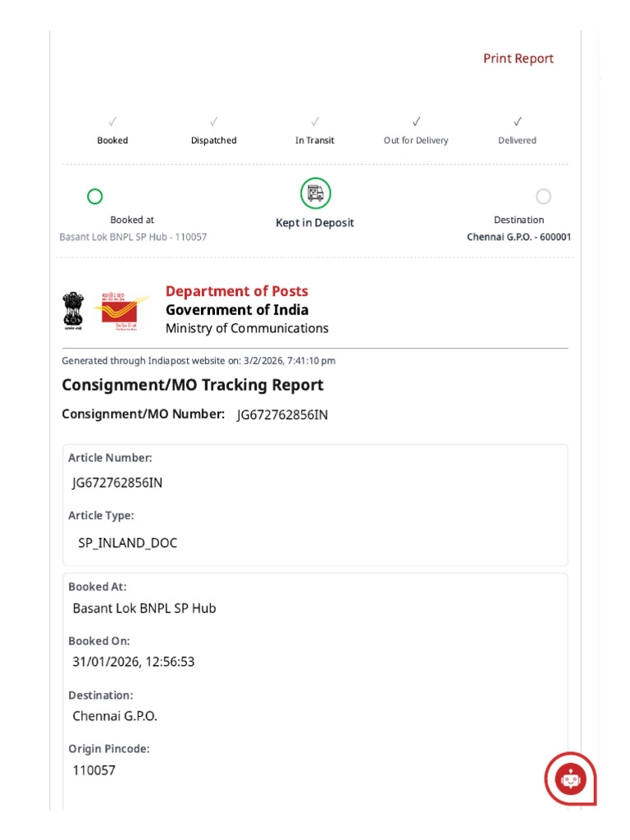
Task: Click the article number value under Article Number
Action: (x=117, y=482)
